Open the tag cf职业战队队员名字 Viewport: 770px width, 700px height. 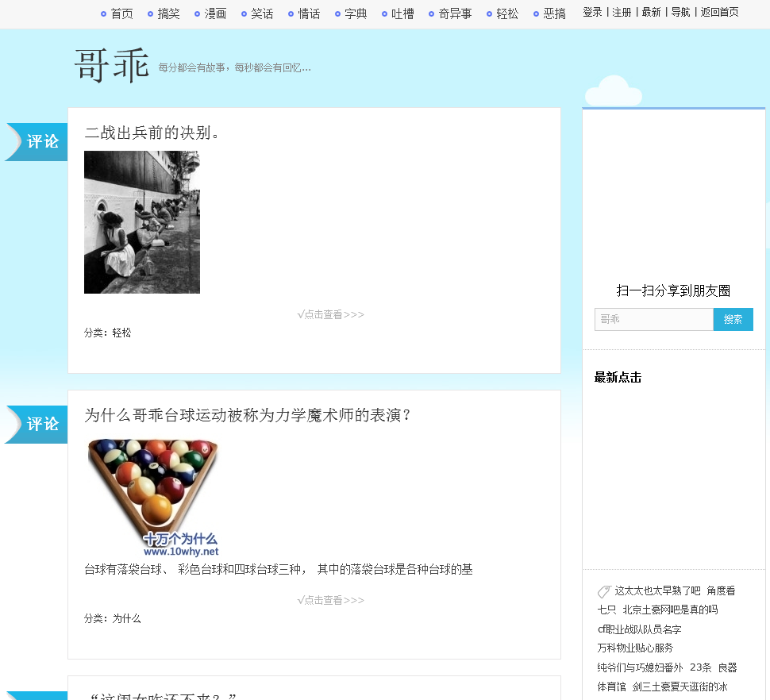tap(639, 629)
